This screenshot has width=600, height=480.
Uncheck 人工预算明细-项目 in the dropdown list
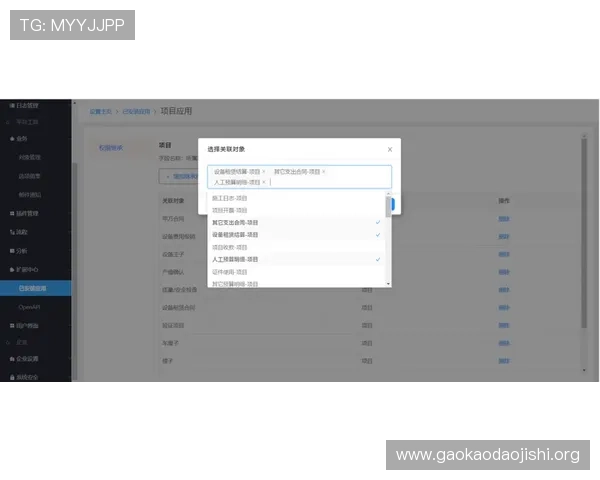tap(296, 259)
